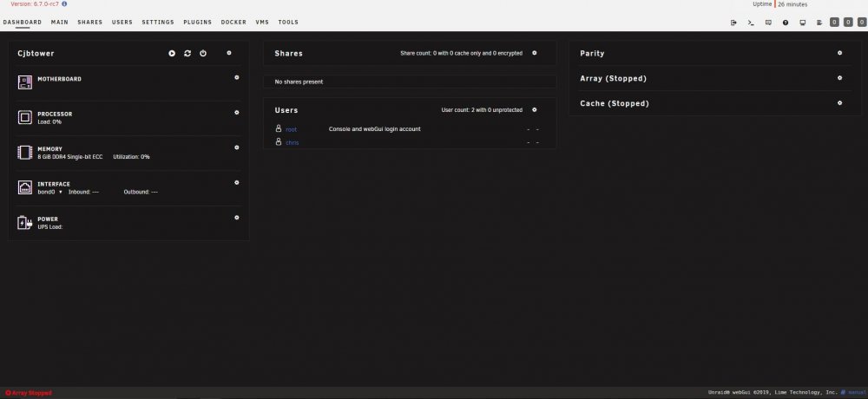Viewport: 868px width, 399px height.
Task: Open the Array (Stopped) gear icon
Action: [839, 78]
